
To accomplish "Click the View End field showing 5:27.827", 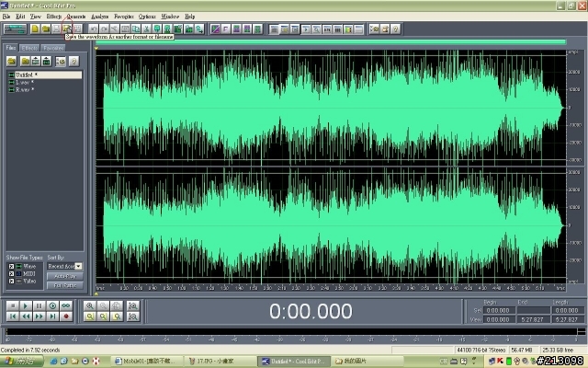I will tap(532, 319).
